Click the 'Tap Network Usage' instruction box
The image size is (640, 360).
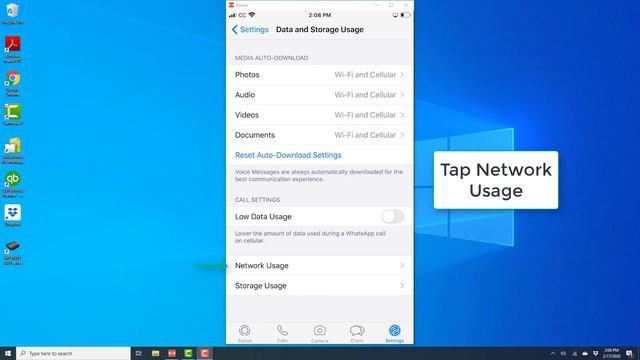coord(496,180)
